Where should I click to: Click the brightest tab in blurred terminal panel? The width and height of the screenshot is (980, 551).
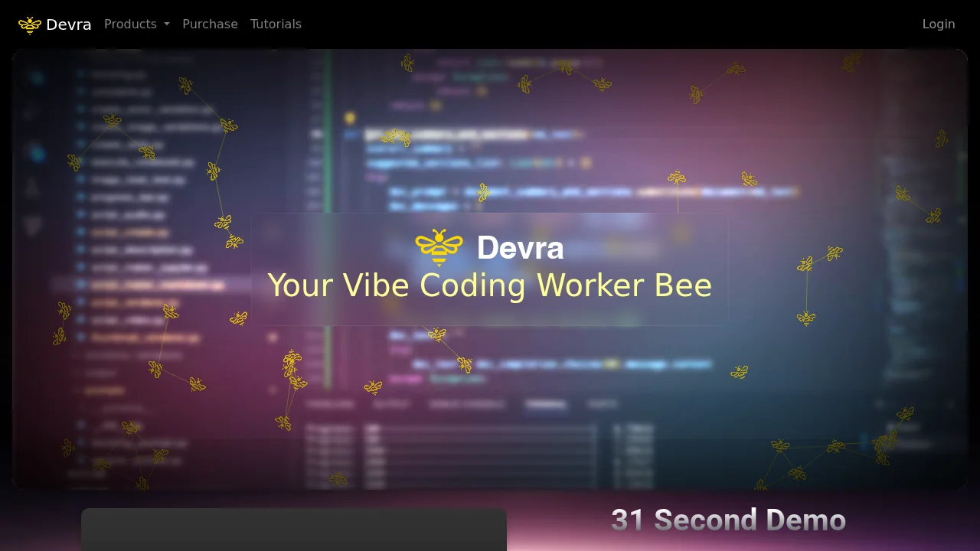click(545, 404)
